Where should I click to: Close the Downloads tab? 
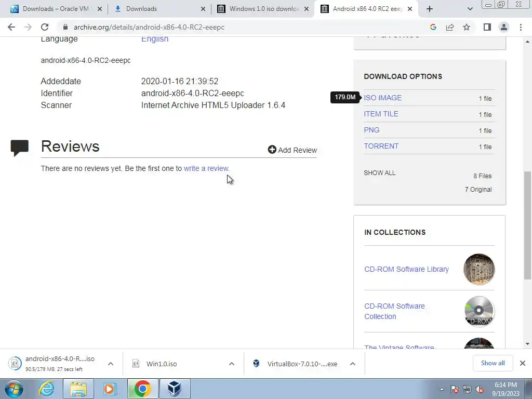tap(203, 9)
